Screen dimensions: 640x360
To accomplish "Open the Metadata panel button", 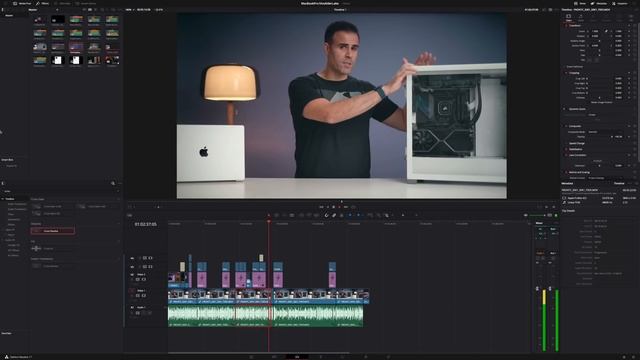I will (x=599, y=3).
